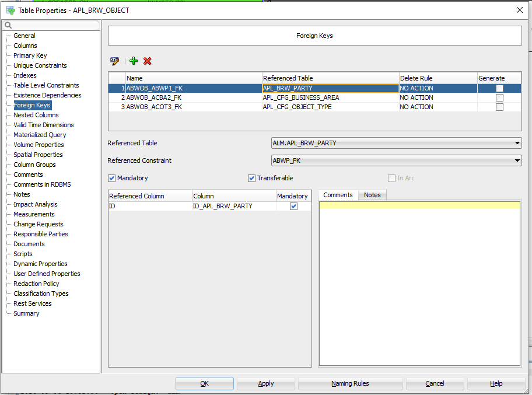Open the Referenced Table dropdown
The height and width of the screenshot is (395, 532).
click(x=517, y=143)
